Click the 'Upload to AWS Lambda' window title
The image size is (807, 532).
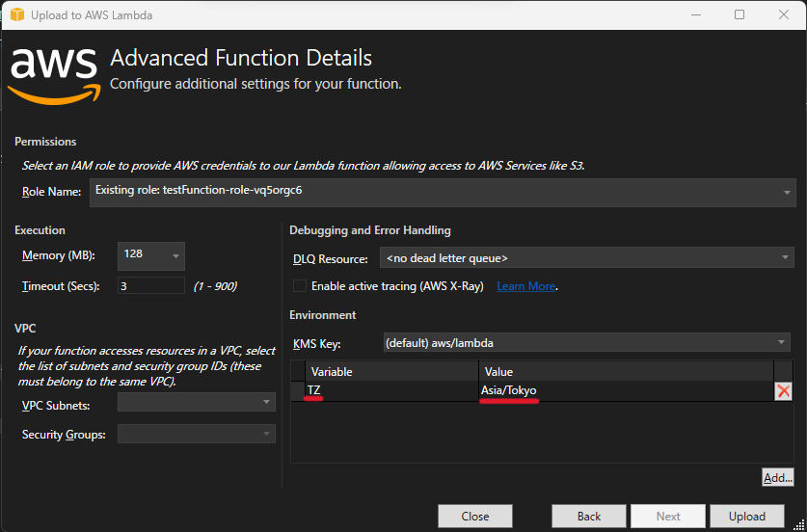(x=92, y=15)
